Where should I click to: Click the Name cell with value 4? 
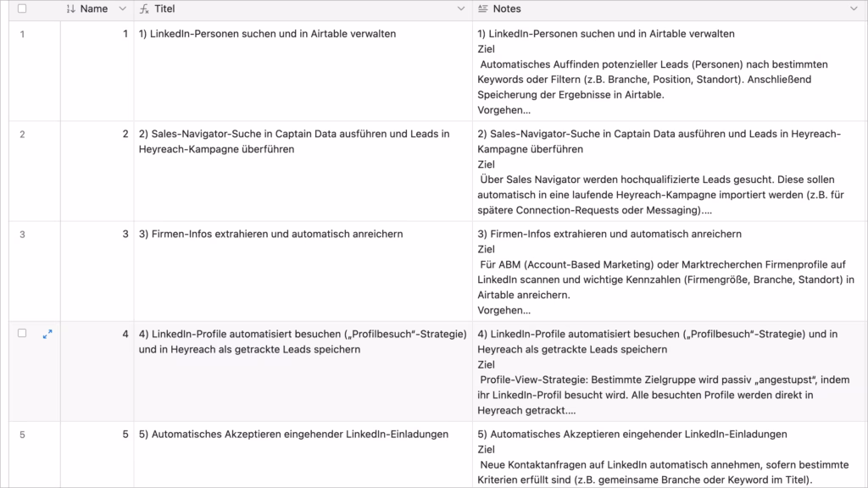[x=97, y=372]
